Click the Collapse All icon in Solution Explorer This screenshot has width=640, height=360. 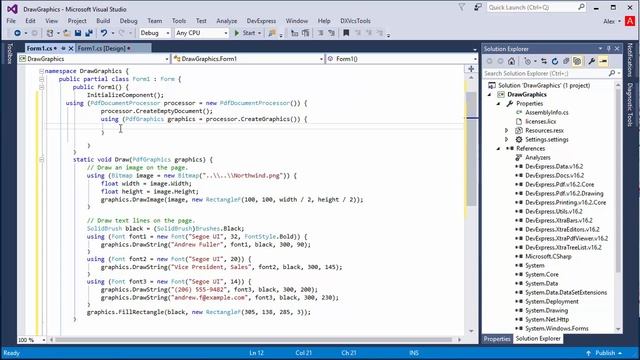tap(566, 61)
